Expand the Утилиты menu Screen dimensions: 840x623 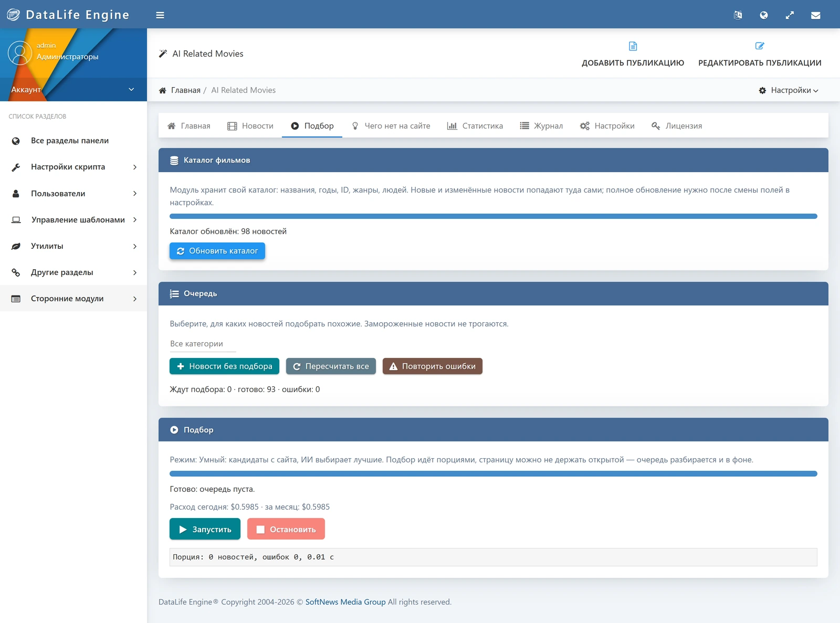pyautogui.click(x=73, y=246)
